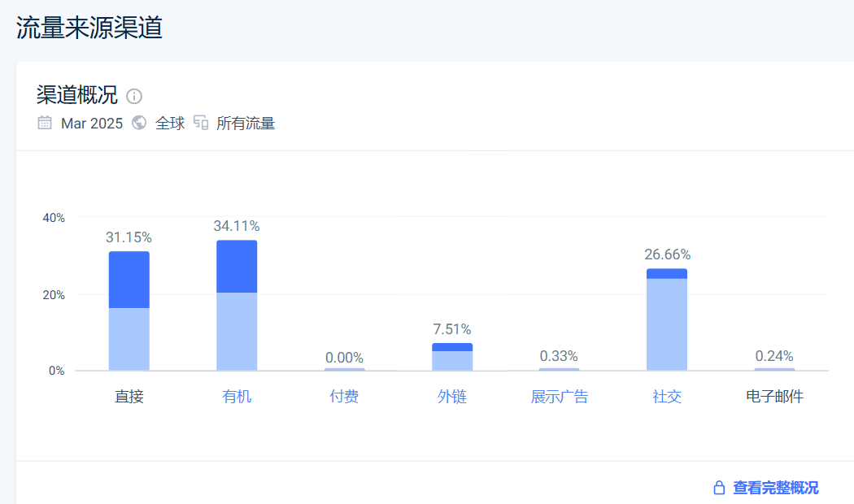Select the 社交 channel link
The image size is (854, 504).
pos(667,397)
